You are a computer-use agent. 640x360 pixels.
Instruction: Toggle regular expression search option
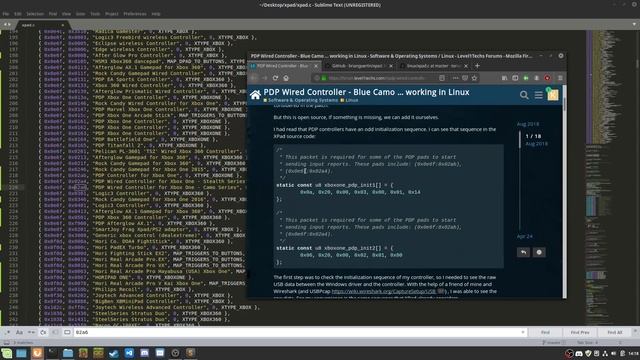pyautogui.click(x=7, y=332)
